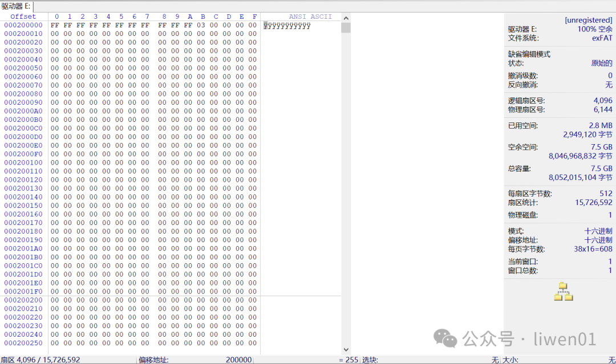616x364 pixels.
Task: Select offset row 0002000A0
Action: (x=23, y=111)
